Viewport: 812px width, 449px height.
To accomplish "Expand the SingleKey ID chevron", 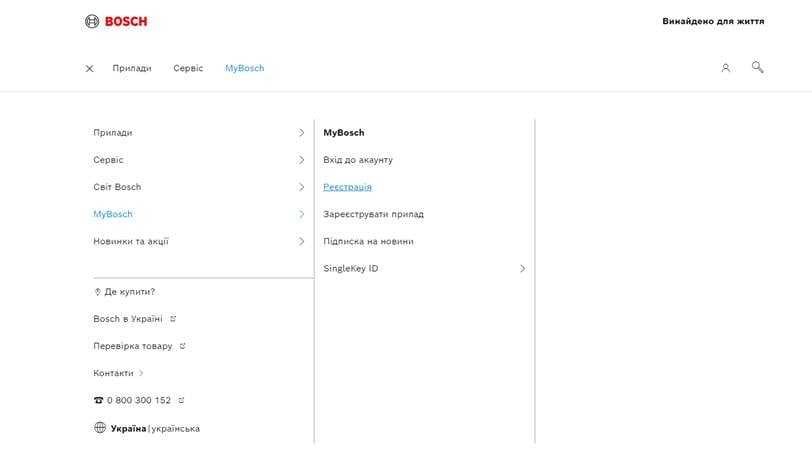I will pos(523,268).
